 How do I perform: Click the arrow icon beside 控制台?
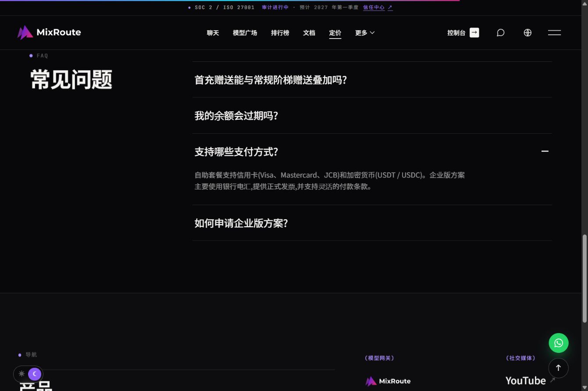tap(474, 32)
